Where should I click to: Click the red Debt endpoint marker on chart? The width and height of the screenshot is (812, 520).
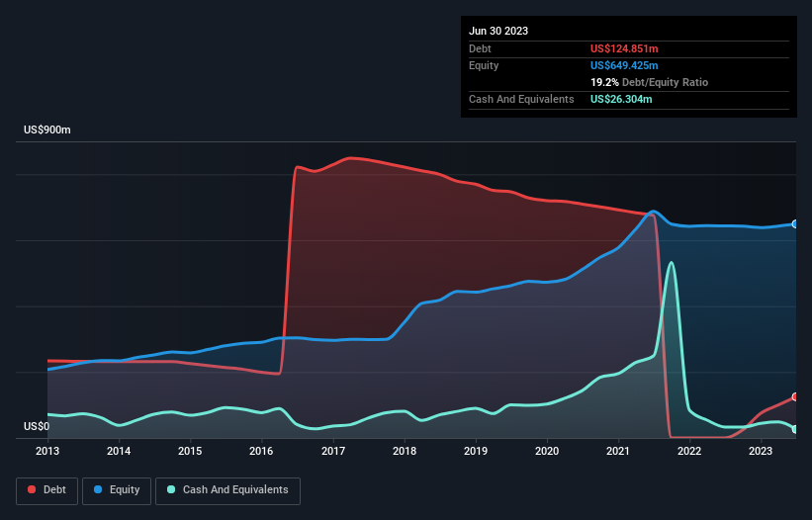point(795,396)
